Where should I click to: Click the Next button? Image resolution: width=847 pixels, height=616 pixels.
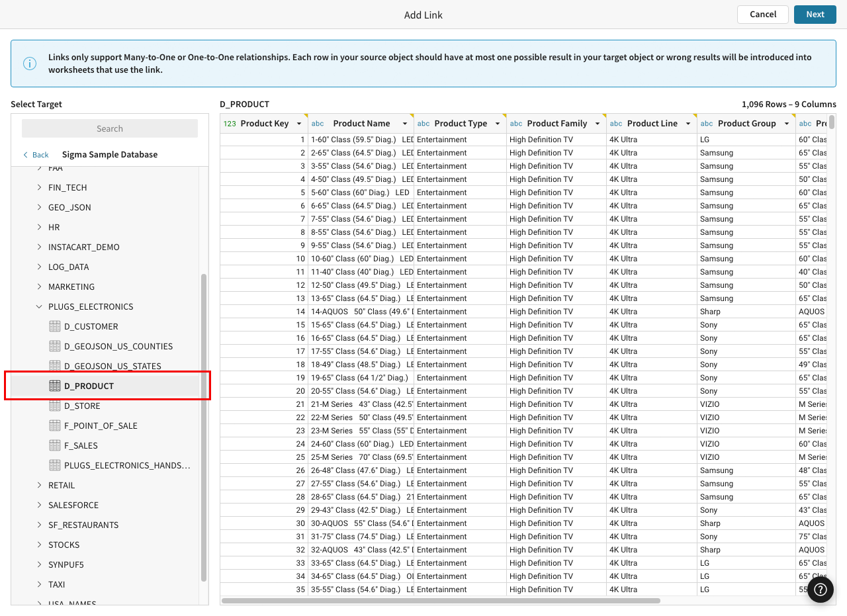coord(815,15)
